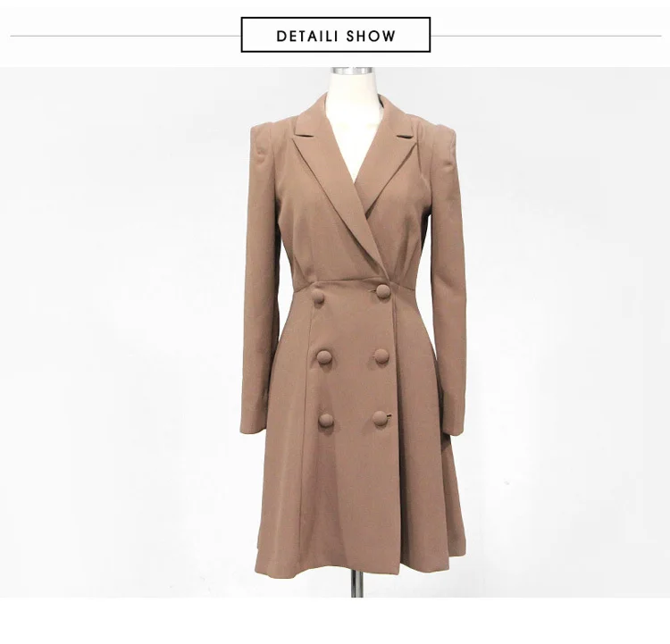670x644 pixels.
Task: Click the puffed right shoulder of the coat
Action: 444,138
